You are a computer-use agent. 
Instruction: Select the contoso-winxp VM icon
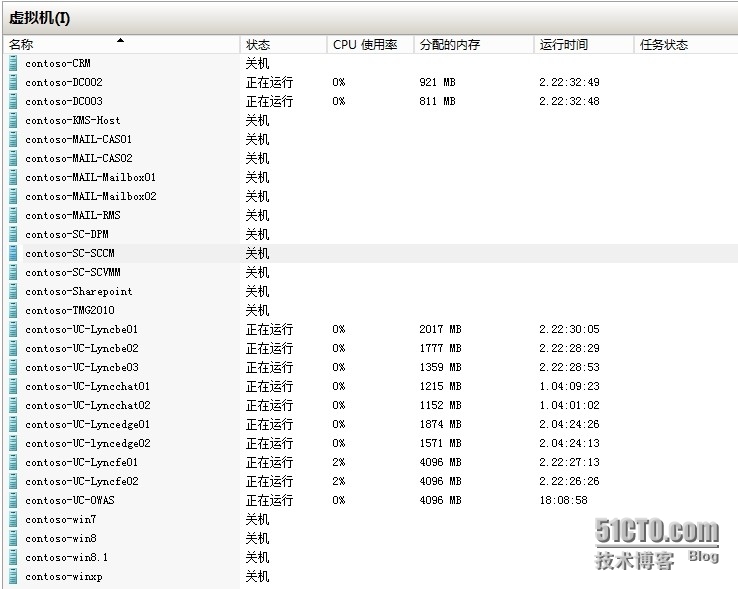point(13,576)
